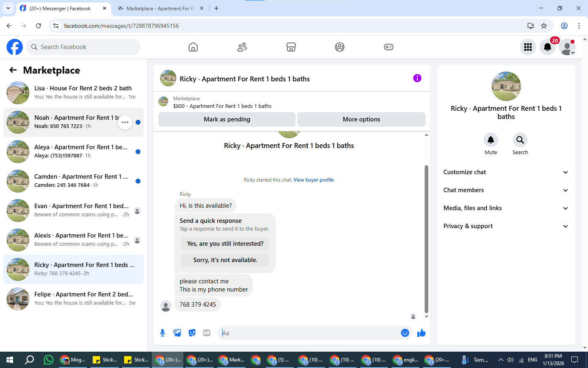
Task: Open Chrome profile icon in toolbar
Action: (x=564, y=26)
